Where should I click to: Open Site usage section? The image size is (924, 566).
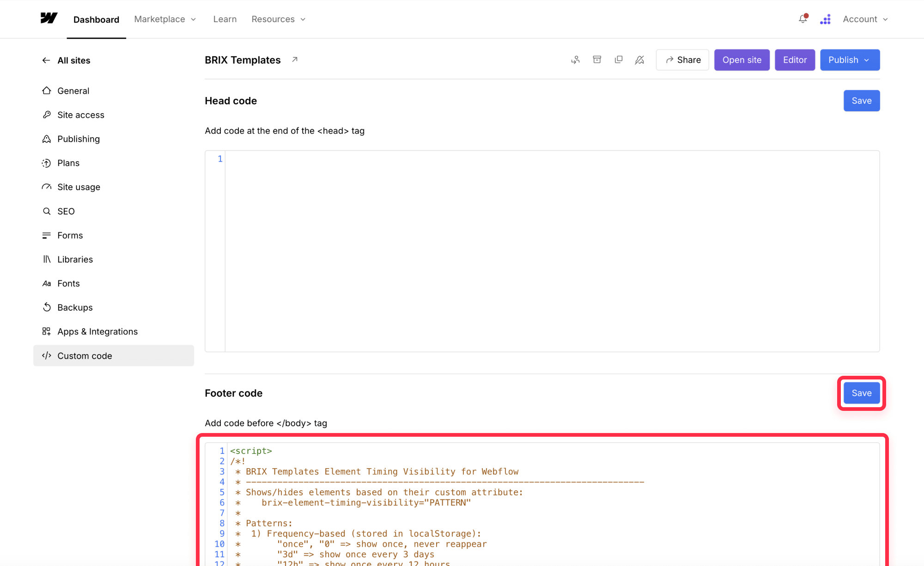pyautogui.click(x=114, y=187)
